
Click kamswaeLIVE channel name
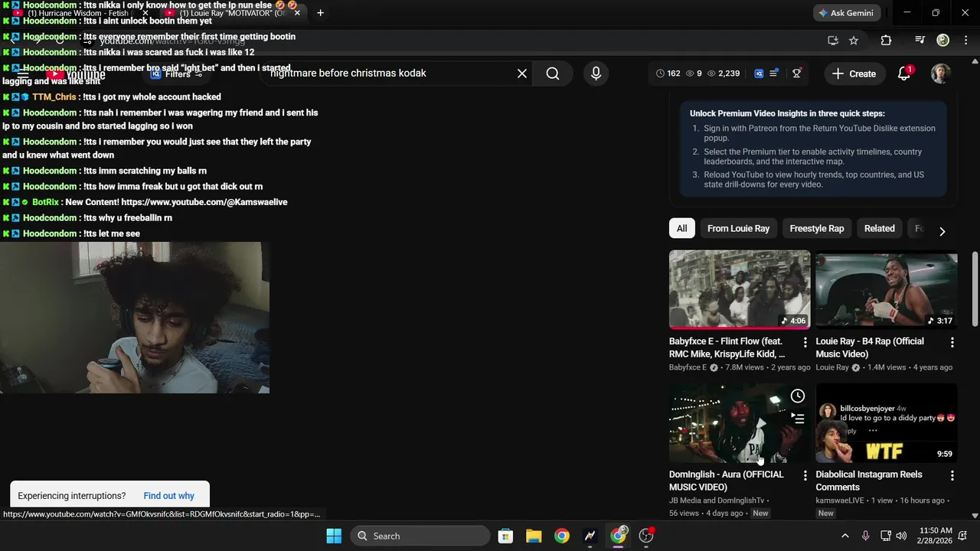pyautogui.click(x=840, y=500)
